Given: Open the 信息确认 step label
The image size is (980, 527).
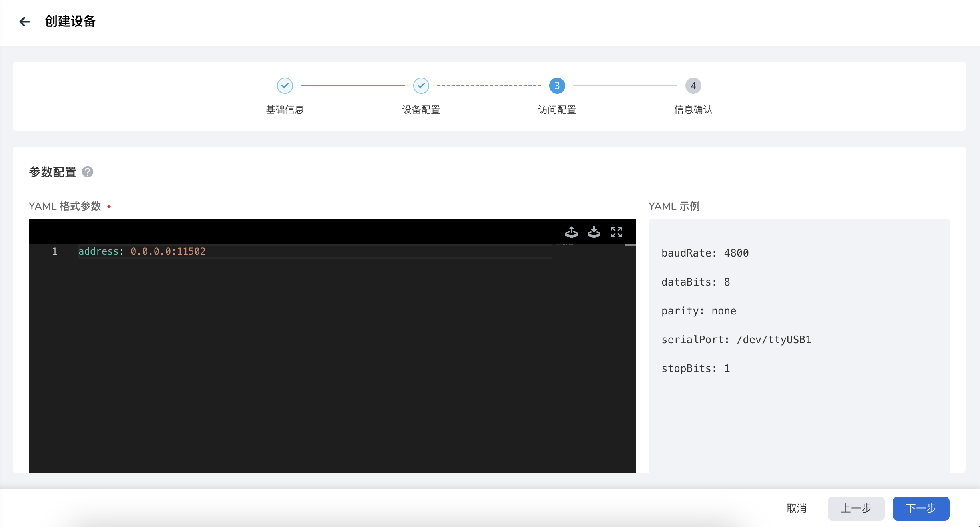Looking at the screenshot, I should [693, 110].
